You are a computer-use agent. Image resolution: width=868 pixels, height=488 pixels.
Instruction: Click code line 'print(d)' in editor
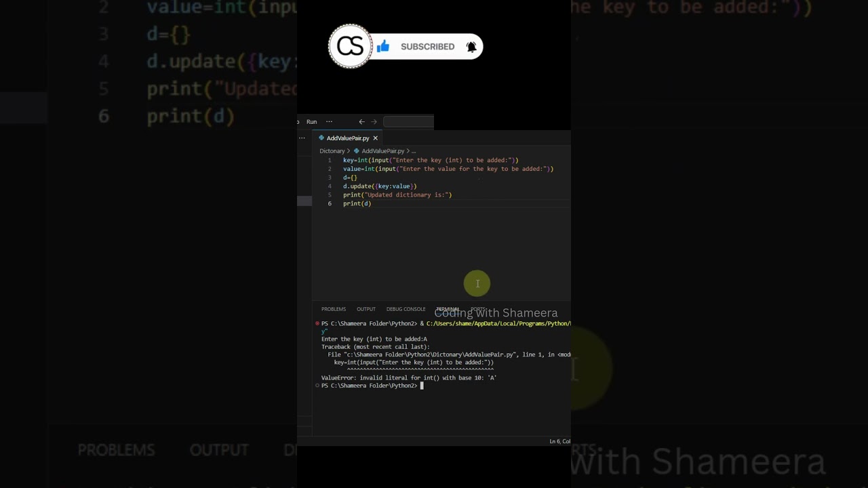pyautogui.click(x=357, y=203)
